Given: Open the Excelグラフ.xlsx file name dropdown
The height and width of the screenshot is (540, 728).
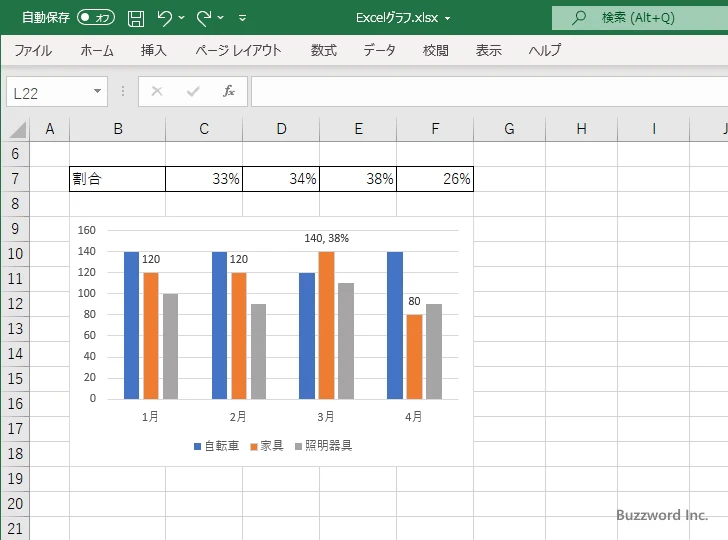Looking at the screenshot, I should tap(448, 19).
